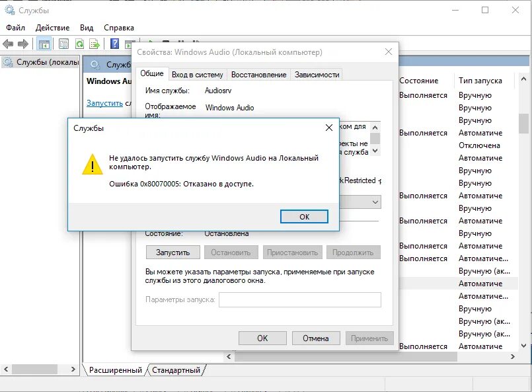This screenshot has width=532, height=392.
Task: Click the Применить button
Action: coord(369,338)
